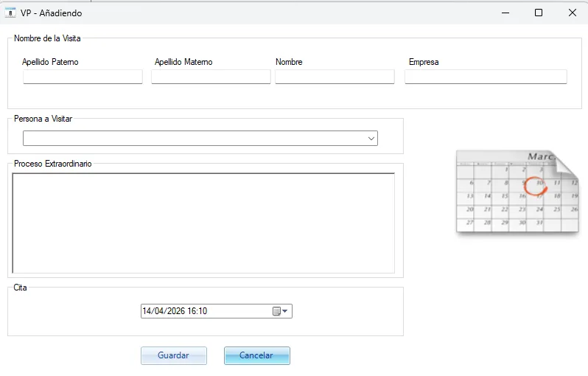Screen dimensions: 588x376
Task: Click the Cita group title
Action: click(20, 288)
